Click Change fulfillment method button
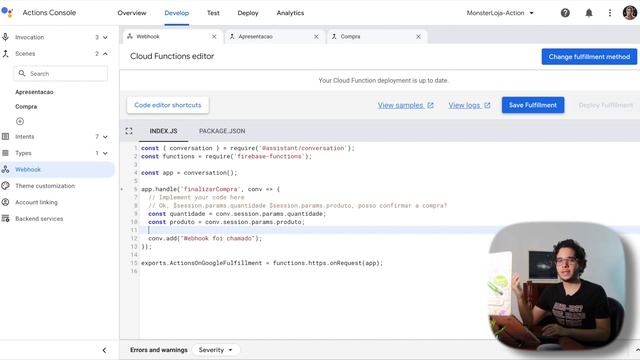This screenshot has width=640, height=360. click(x=589, y=57)
